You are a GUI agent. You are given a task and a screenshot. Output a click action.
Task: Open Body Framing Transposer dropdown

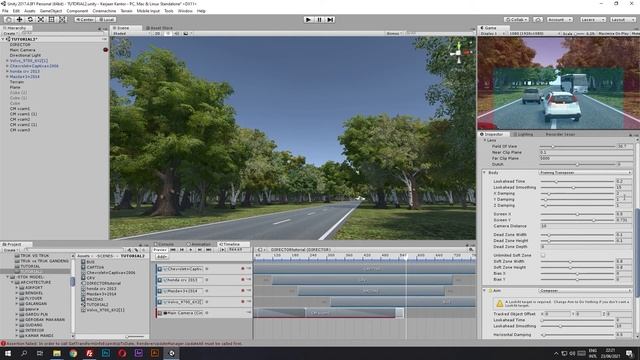point(585,173)
